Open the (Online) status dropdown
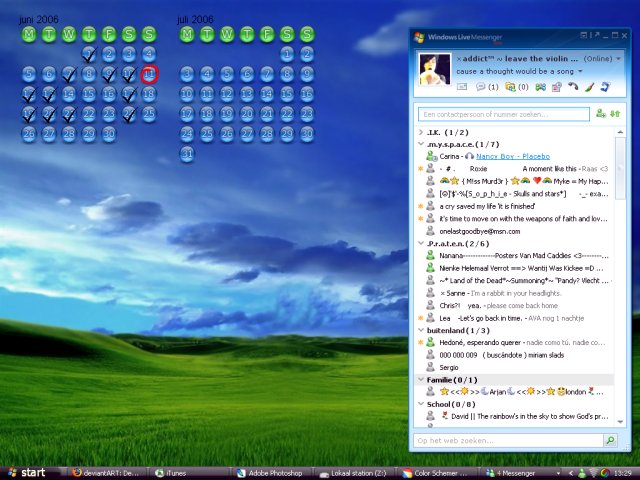This screenshot has height=480, width=640. (x=603, y=59)
